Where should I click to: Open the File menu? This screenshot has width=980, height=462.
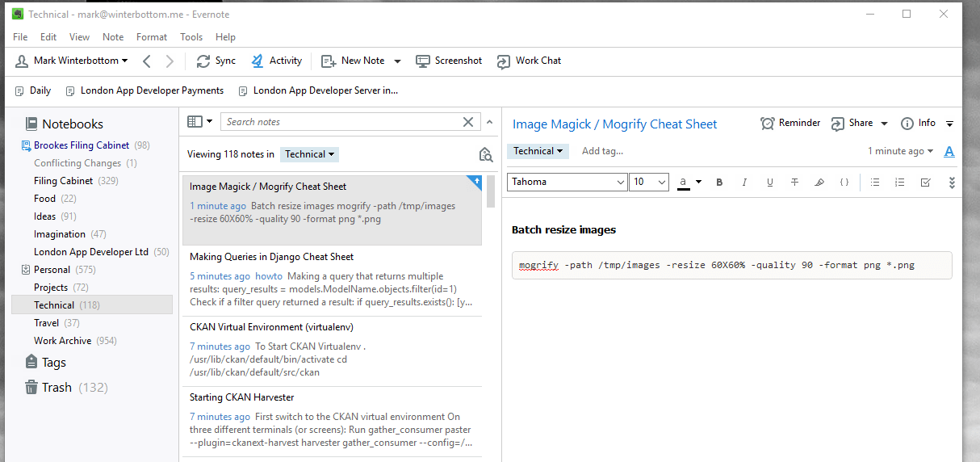[20, 37]
